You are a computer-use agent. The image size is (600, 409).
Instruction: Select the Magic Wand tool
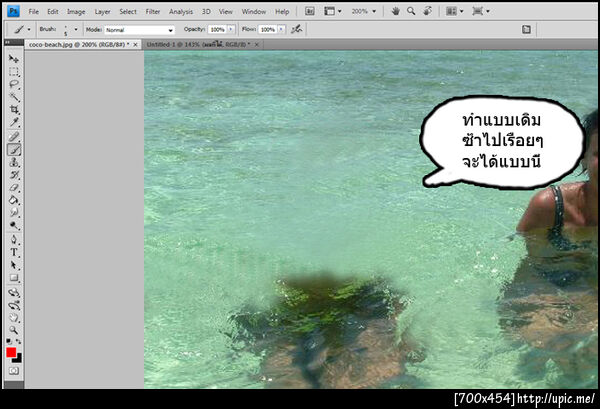[14, 97]
